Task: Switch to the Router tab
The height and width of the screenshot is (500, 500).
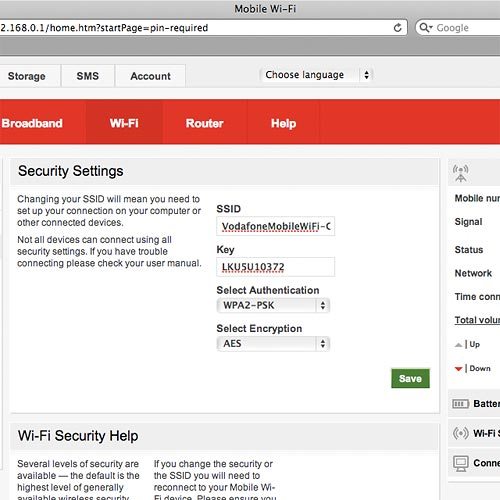Action: pyautogui.click(x=205, y=123)
